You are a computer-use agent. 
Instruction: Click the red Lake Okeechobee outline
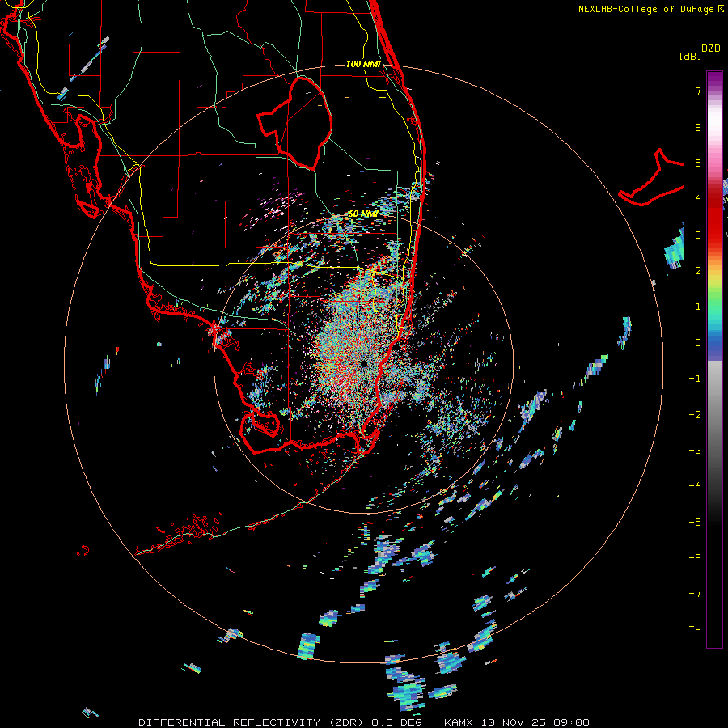294,124
